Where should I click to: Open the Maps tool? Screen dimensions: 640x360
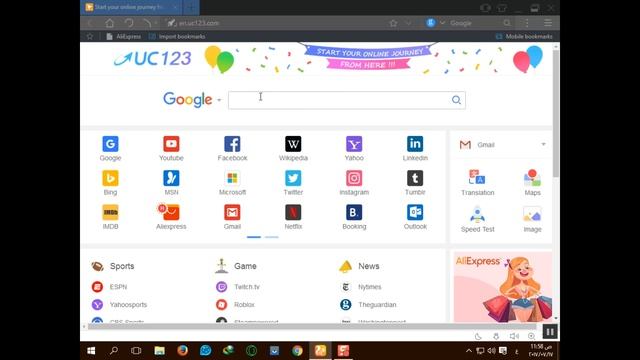click(532, 182)
